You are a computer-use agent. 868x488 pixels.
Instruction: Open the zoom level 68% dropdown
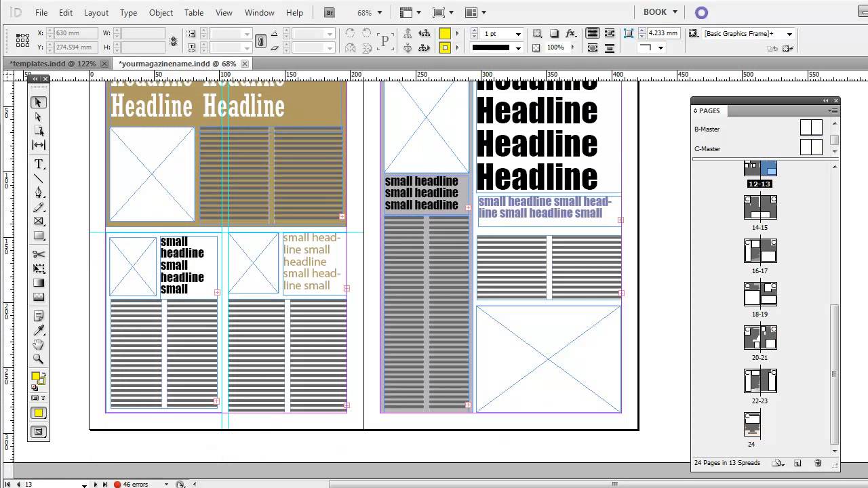(x=379, y=13)
